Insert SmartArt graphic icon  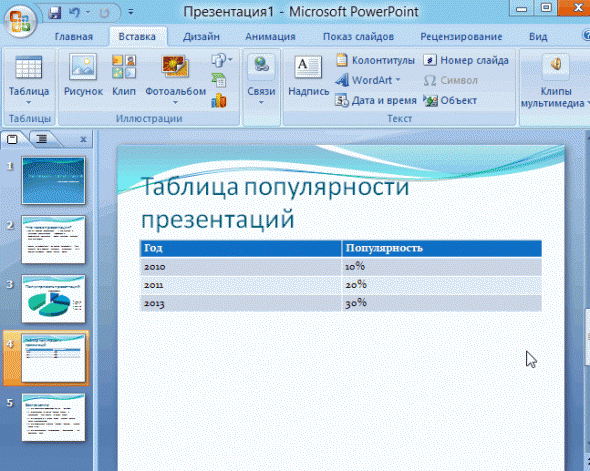point(219,80)
